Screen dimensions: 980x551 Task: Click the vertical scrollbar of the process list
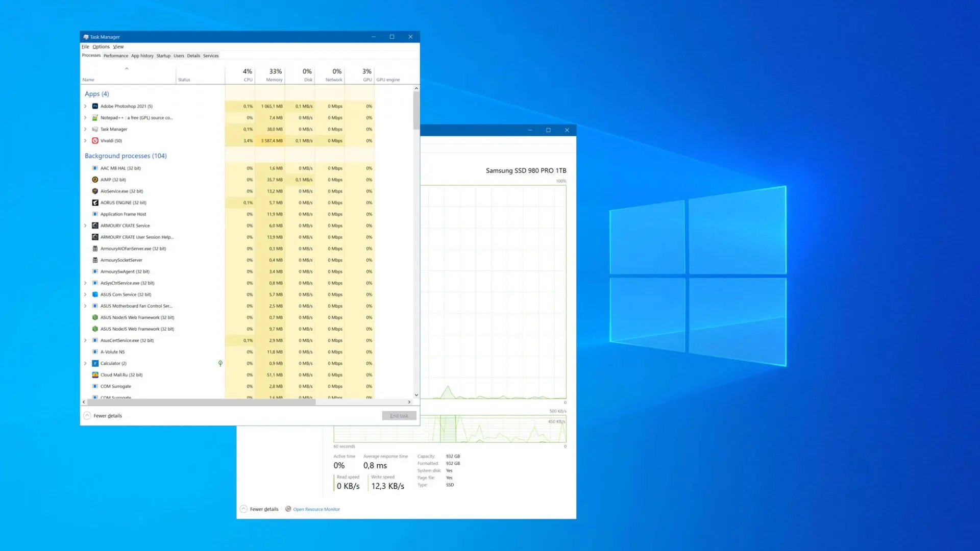click(416, 242)
